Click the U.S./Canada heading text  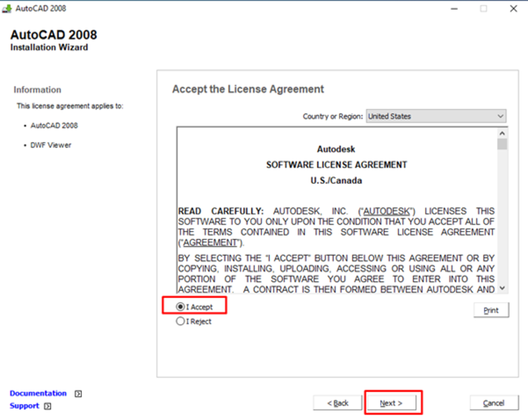pos(336,180)
